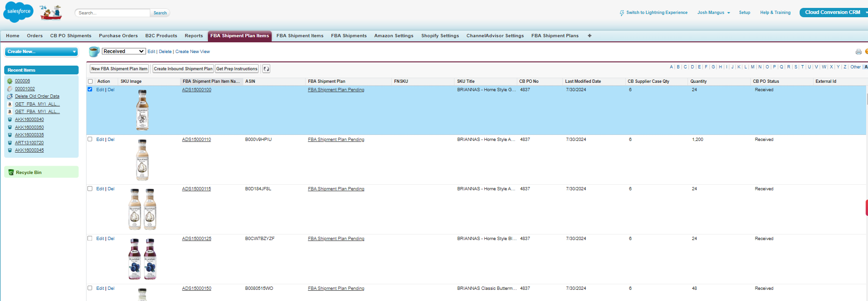Open the SKU image thumbnail for ADS15000100
The image size is (868, 301).
coord(142,110)
